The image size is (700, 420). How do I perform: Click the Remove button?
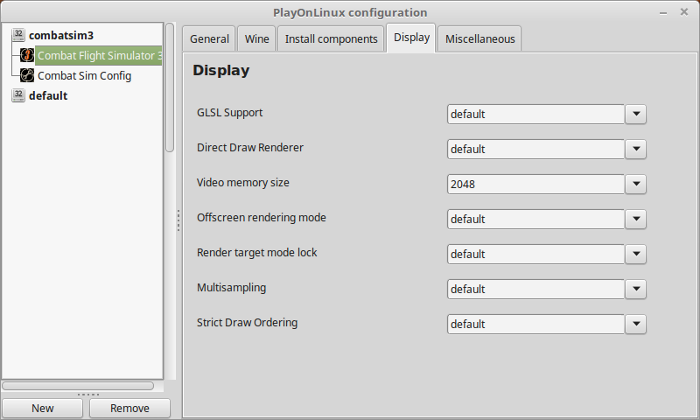click(x=130, y=408)
